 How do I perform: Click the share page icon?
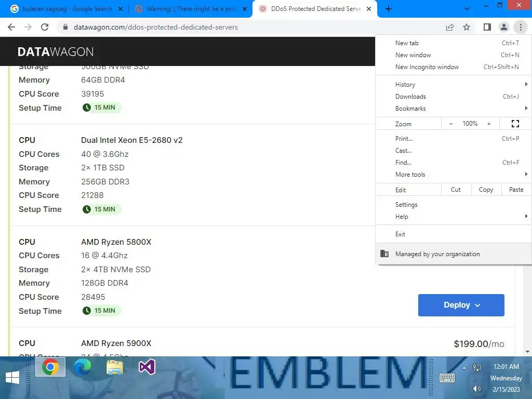point(450,27)
